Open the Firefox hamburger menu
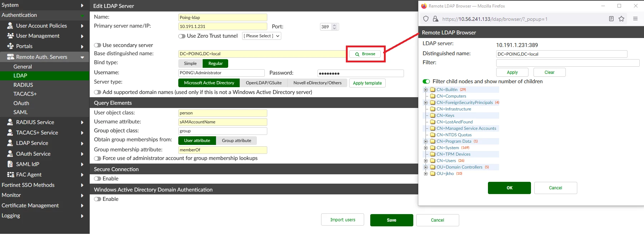 click(635, 19)
